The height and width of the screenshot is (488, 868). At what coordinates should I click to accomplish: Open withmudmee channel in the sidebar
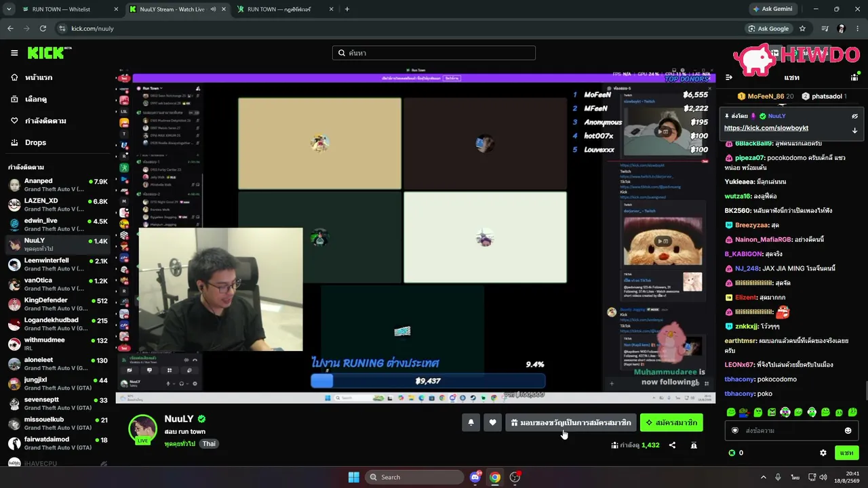[x=58, y=344]
